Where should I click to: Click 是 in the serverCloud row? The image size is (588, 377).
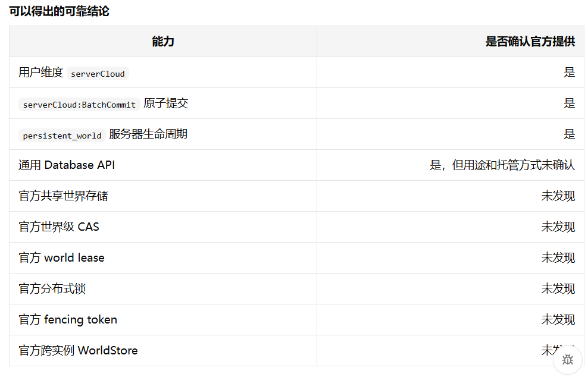(x=569, y=73)
